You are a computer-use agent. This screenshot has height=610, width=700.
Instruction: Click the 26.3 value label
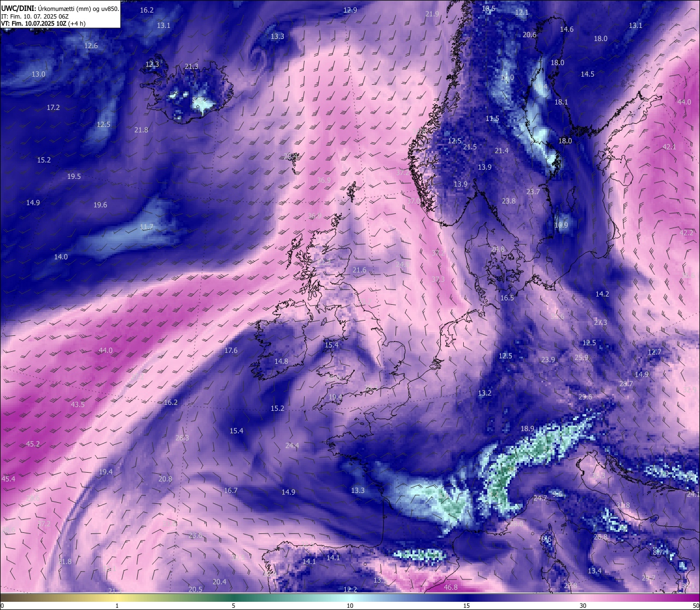coord(182,438)
